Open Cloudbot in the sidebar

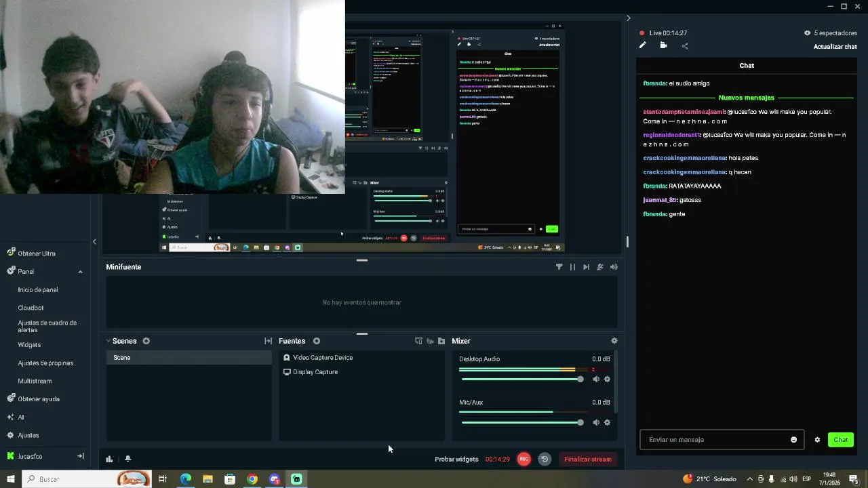31,308
